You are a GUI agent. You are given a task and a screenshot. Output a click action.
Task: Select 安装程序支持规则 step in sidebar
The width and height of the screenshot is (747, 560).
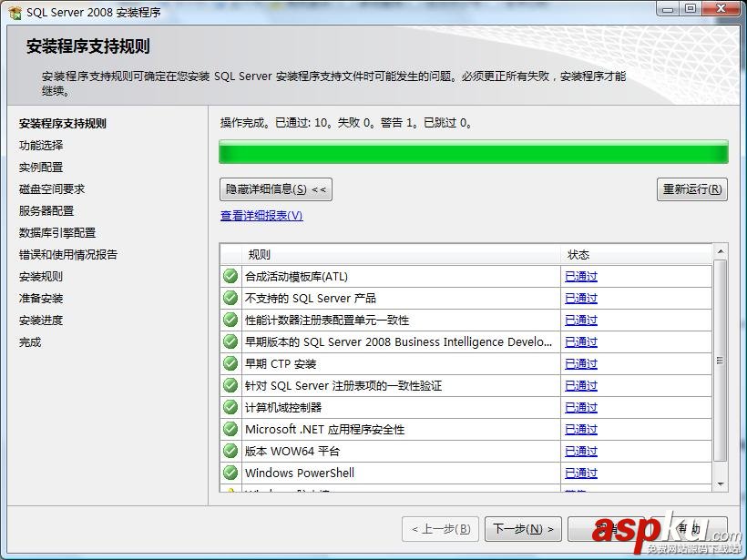pos(63,124)
